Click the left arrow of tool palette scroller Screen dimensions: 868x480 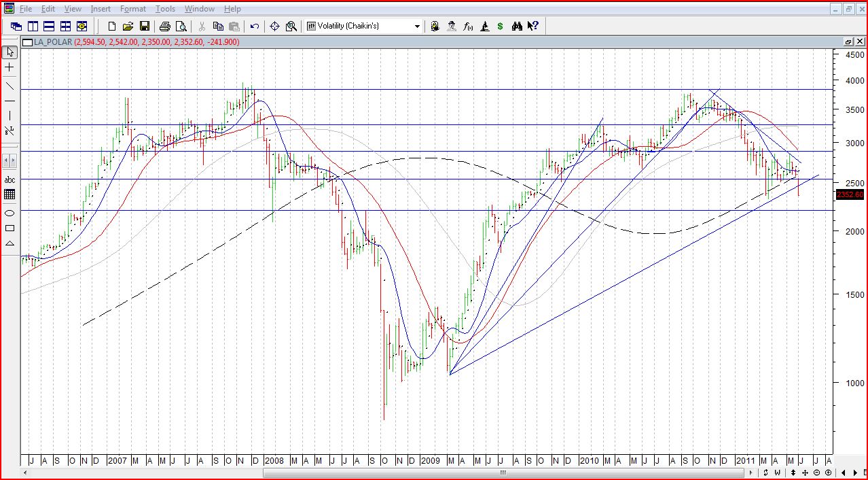pyautogui.click(x=6, y=161)
